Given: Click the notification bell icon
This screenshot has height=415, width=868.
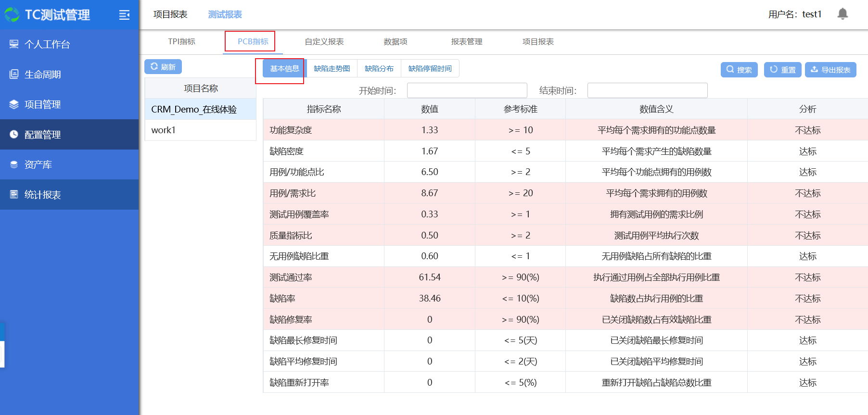Looking at the screenshot, I should pos(842,14).
